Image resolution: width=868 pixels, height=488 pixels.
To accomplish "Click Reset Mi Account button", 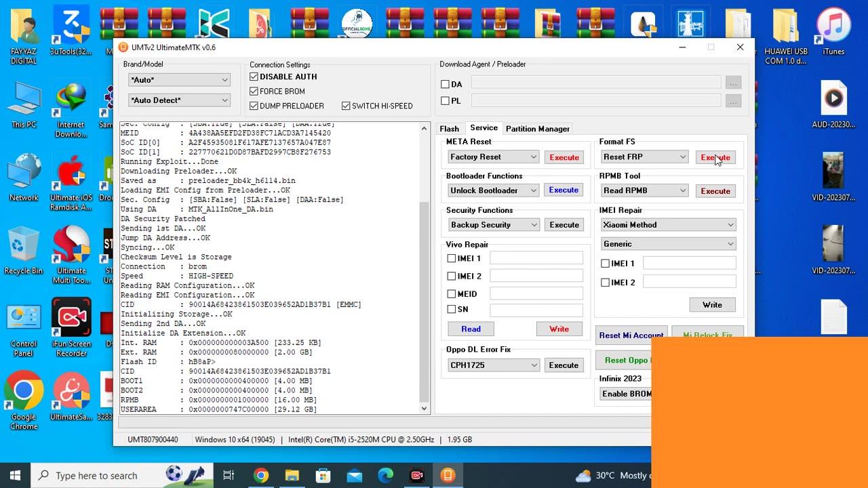I will [631, 335].
